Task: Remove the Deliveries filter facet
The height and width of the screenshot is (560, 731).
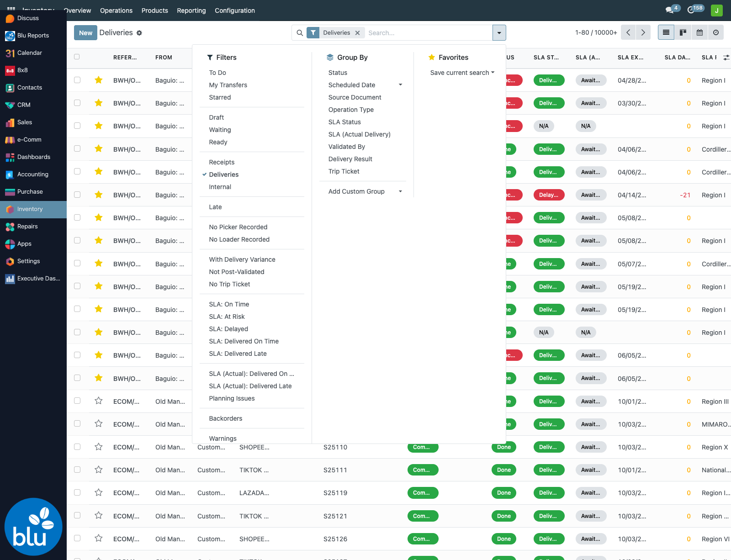Action: coord(358,33)
